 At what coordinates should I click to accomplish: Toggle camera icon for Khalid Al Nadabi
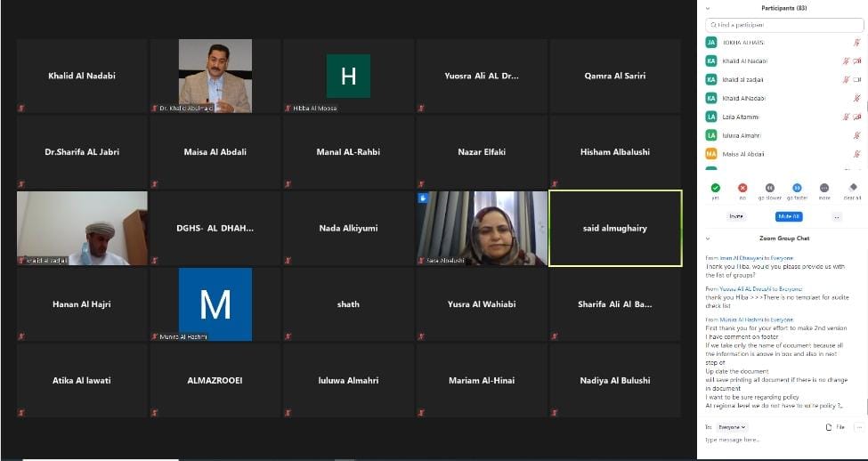(x=857, y=61)
